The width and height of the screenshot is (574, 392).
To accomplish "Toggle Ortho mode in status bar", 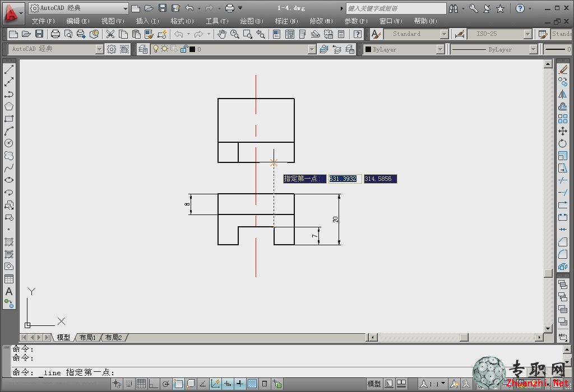I will (154, 384).
